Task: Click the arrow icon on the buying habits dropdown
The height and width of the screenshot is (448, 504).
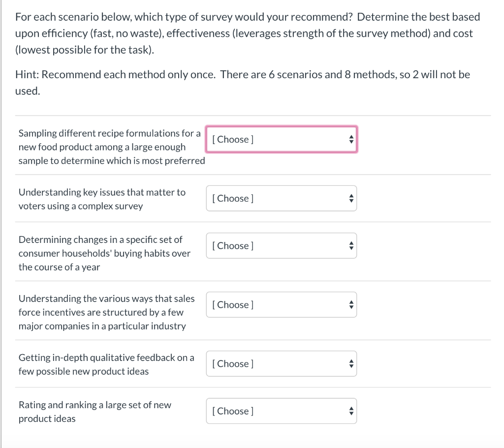Action: pyautogui.click(x=351, y=245)
